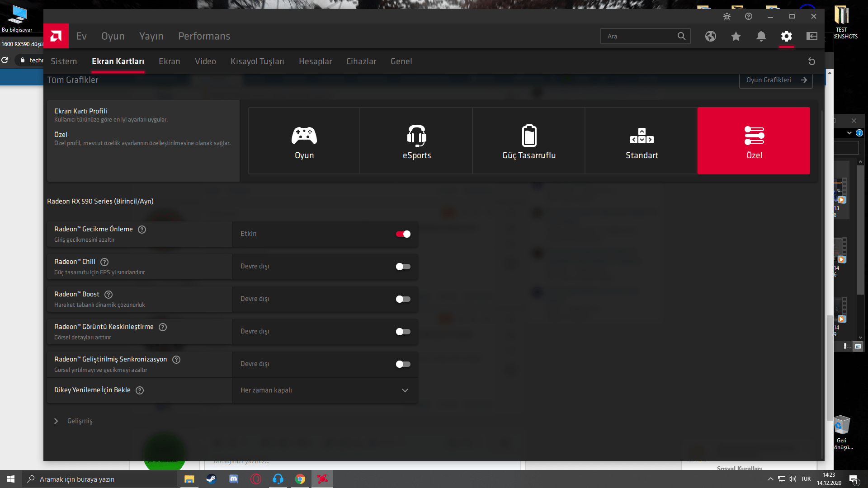Select the eSports graphics profile
Image resolution: width=868 pixels, height=488 pixels.
[416, 141]
